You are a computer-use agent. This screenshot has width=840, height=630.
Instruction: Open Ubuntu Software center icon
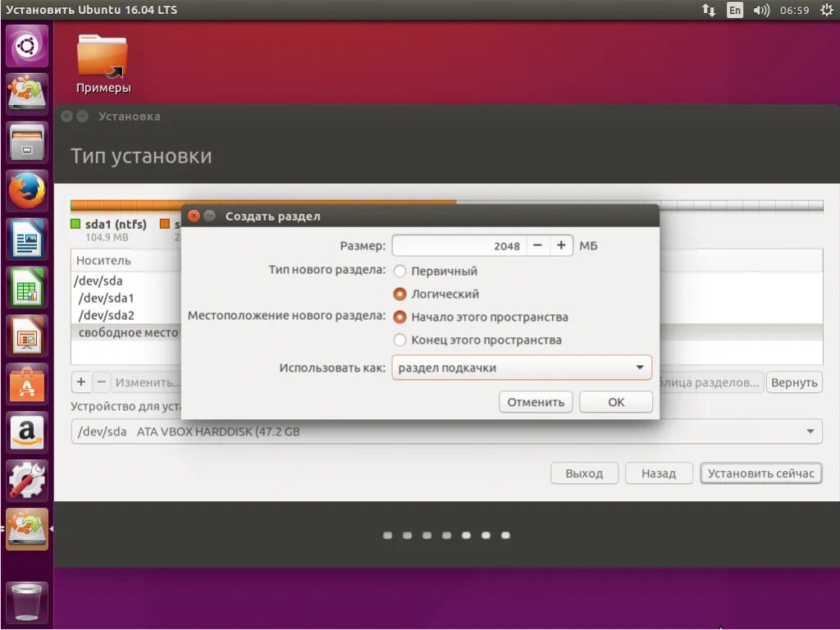[x=27, y=384]
